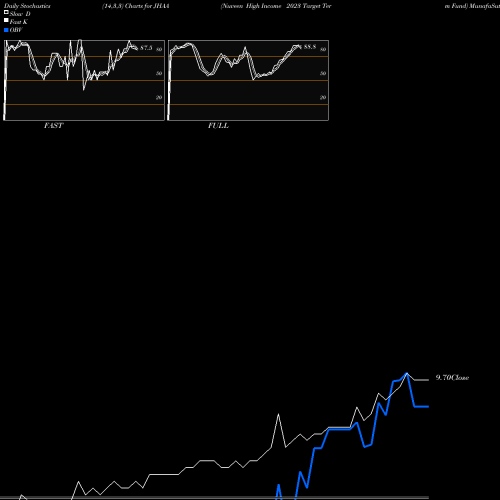This screenshot has height=500, width=500.
Task: Click the 50 axis label in FAST chart
Action: coord(159,73)
